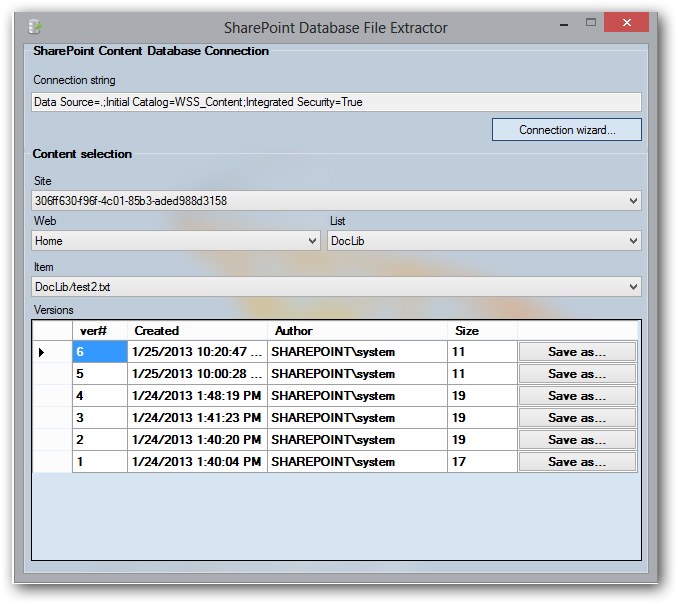Click size value 19 for version 4
The image size is (678, 604).
(x=483, y=396)
